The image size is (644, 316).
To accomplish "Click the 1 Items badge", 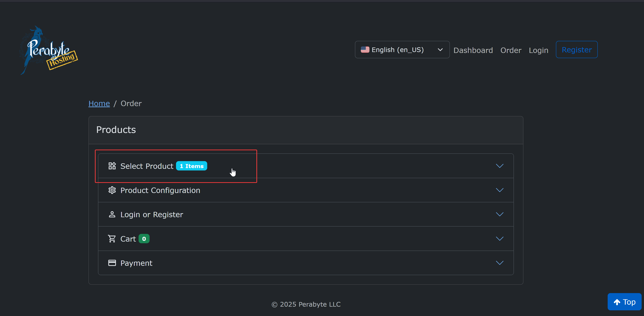I will [191, 166].
